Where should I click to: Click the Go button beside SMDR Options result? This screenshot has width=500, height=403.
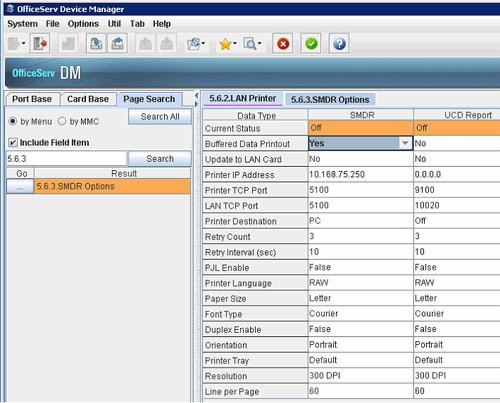(x=20, y=186)
